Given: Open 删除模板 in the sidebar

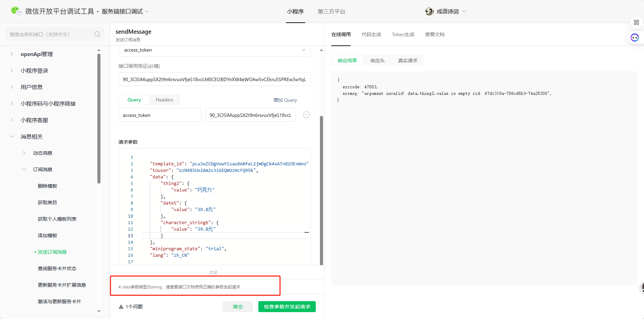Looking at the screenshot, I should [x=47, y=186].
